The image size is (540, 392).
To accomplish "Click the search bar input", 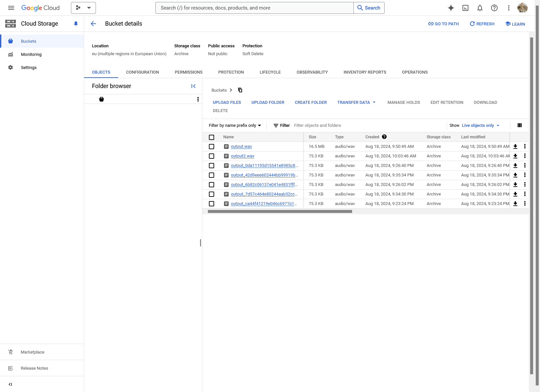I will (255, 8).
